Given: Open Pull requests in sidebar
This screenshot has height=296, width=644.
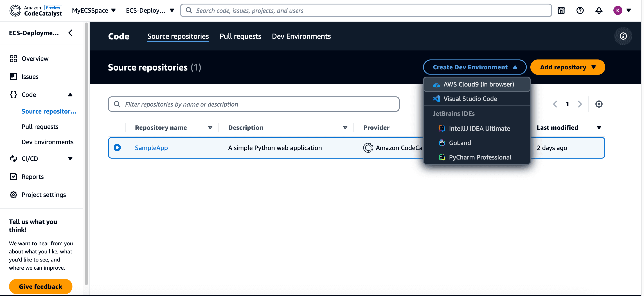Looking at the screenshot, I should pos(40,127).
